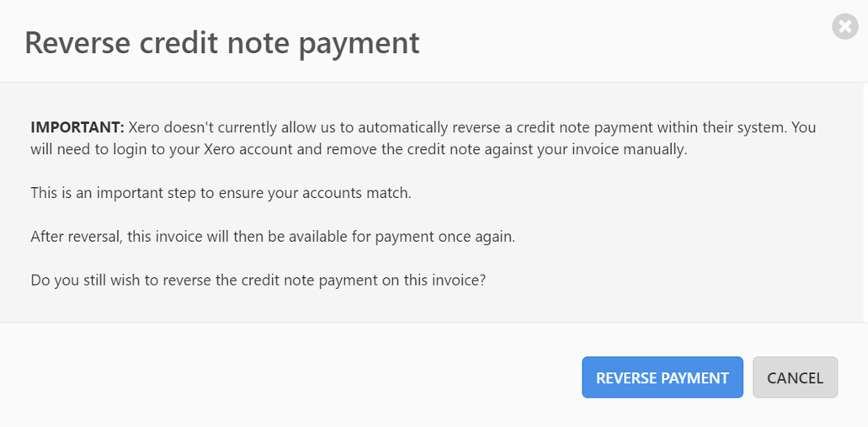Click the scrollbar strip beside the message body
Image resolution: width=868 pixels, height=427 pixels.
tap(865, 202)
